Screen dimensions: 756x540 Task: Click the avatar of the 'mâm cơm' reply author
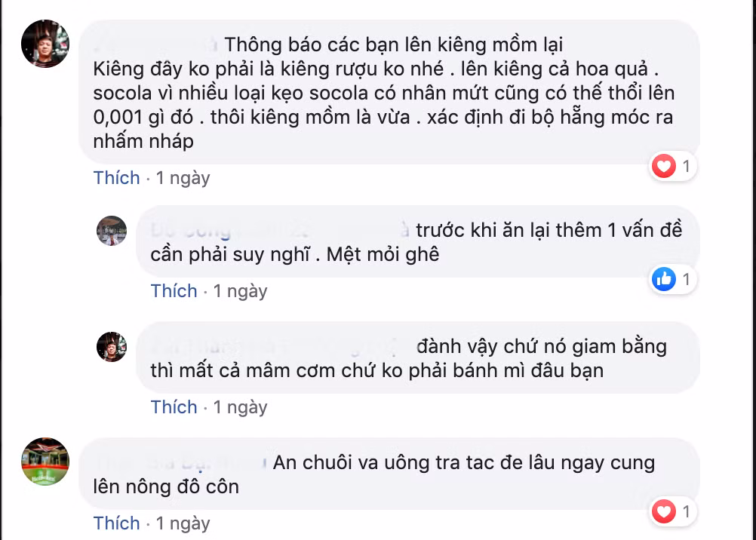point(111,347)
